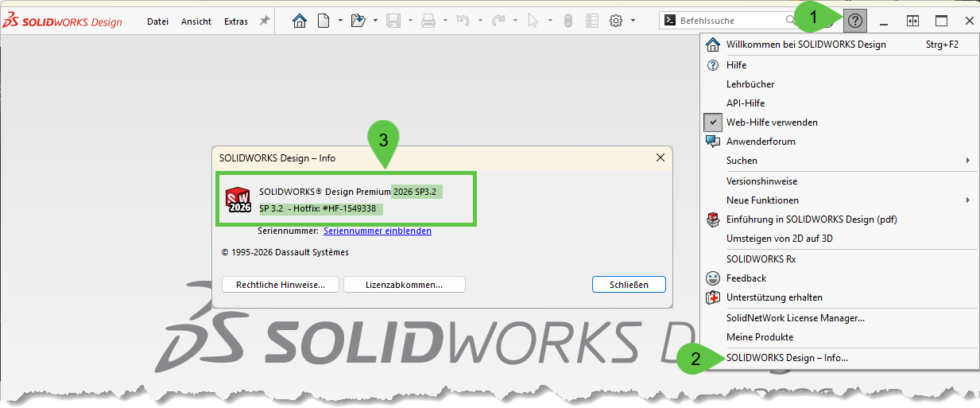Click the Redo arrow icon
This screenshot has height=408, width=980.
[x=498, y=21]
